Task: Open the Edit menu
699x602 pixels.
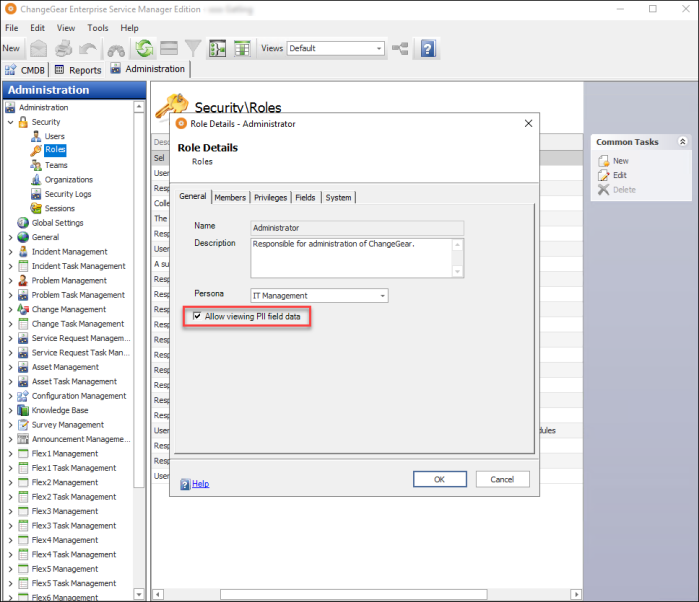Action: [37, 28]
